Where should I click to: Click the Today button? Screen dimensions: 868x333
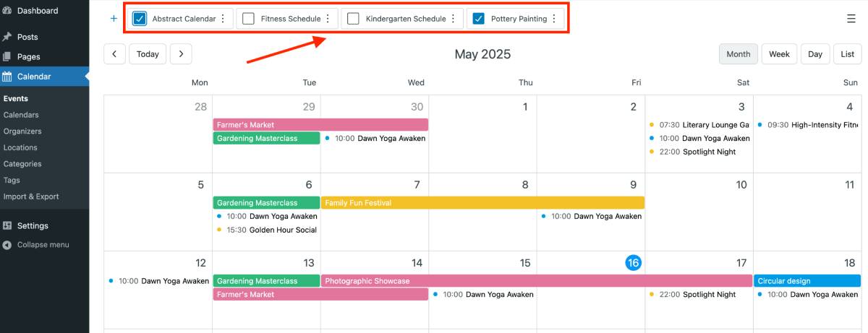tap(148, 54)
